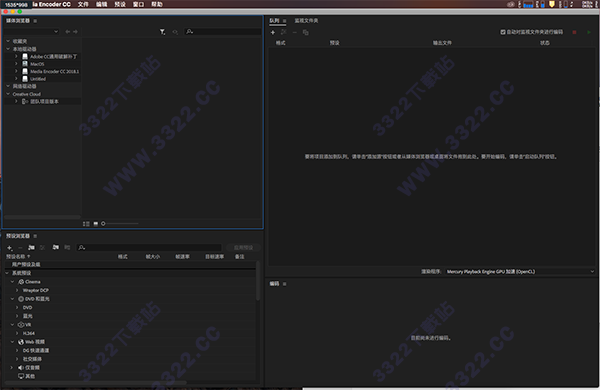
Task: Click the New Preset Group folder icon
Action: 31,248
